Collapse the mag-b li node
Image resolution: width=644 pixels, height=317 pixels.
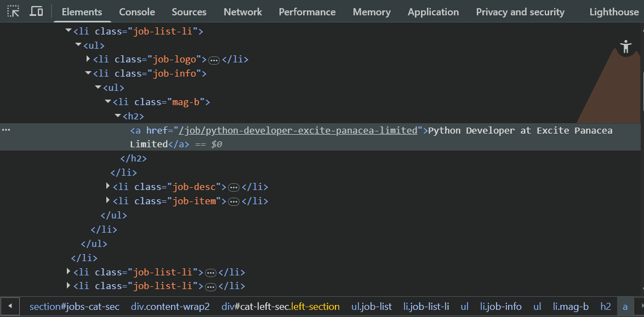point(107,101)
